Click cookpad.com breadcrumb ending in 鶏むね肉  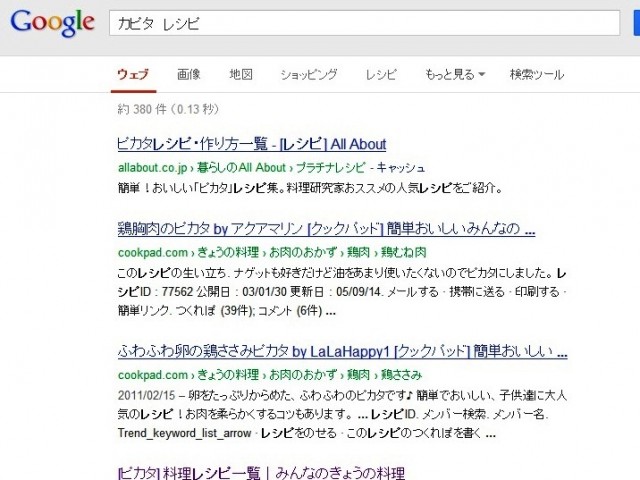pyautogui.click(x=272, y=252)
